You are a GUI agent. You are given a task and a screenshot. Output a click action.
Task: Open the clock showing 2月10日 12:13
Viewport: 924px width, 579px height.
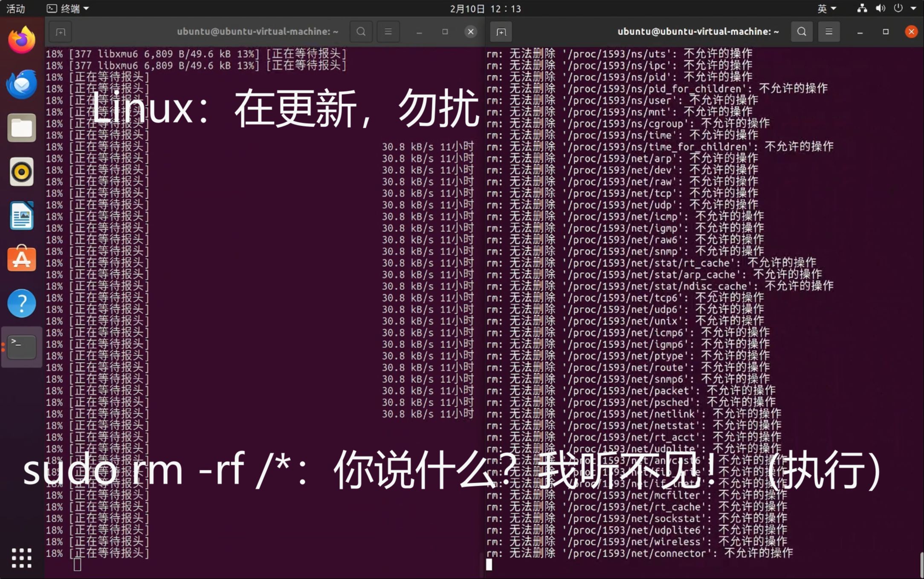point(485,9)
